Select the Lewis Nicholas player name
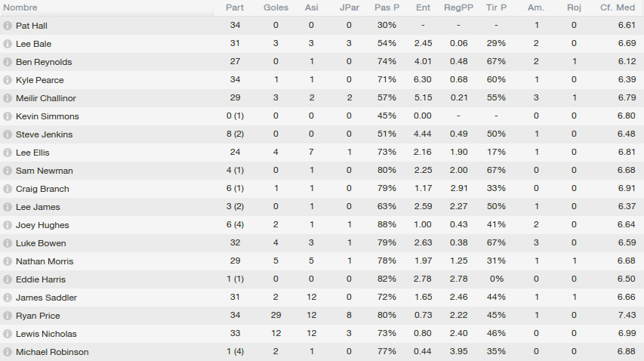 (46, 334)
